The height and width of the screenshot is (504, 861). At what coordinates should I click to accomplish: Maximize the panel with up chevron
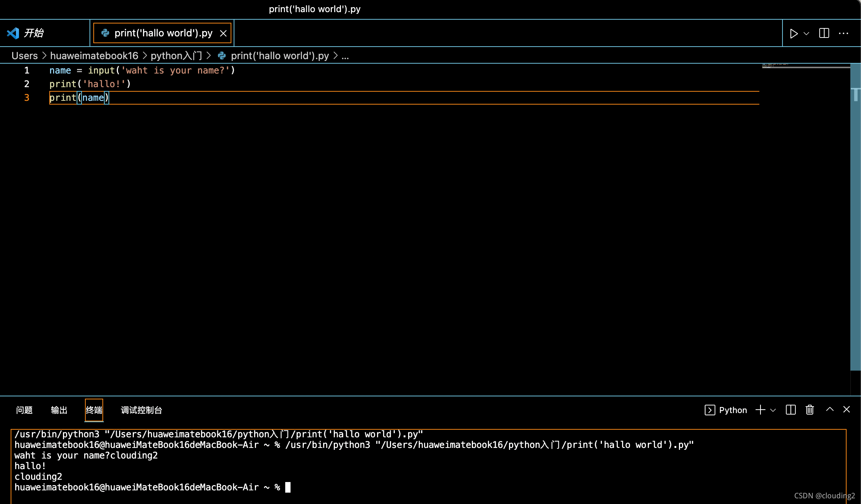(x=830, y=409)
